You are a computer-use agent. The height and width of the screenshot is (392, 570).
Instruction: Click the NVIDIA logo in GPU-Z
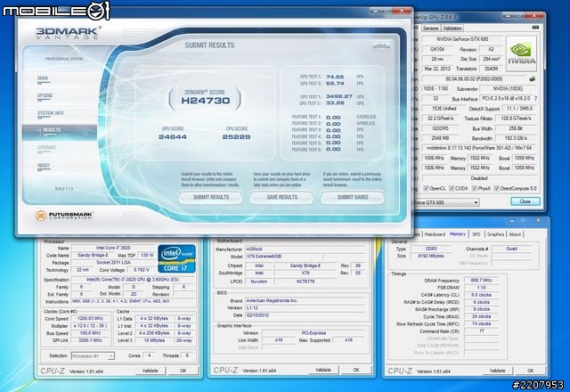point(521,53)
